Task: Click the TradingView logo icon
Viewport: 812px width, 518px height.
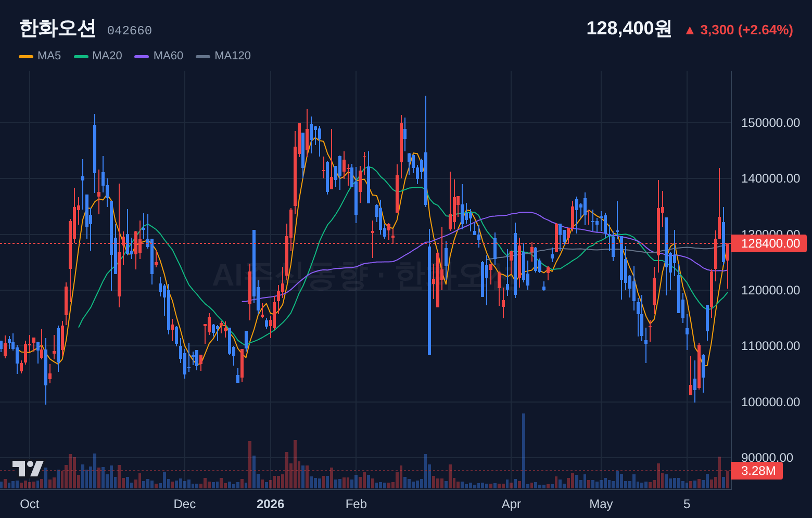Action: [x=28, y=469]
